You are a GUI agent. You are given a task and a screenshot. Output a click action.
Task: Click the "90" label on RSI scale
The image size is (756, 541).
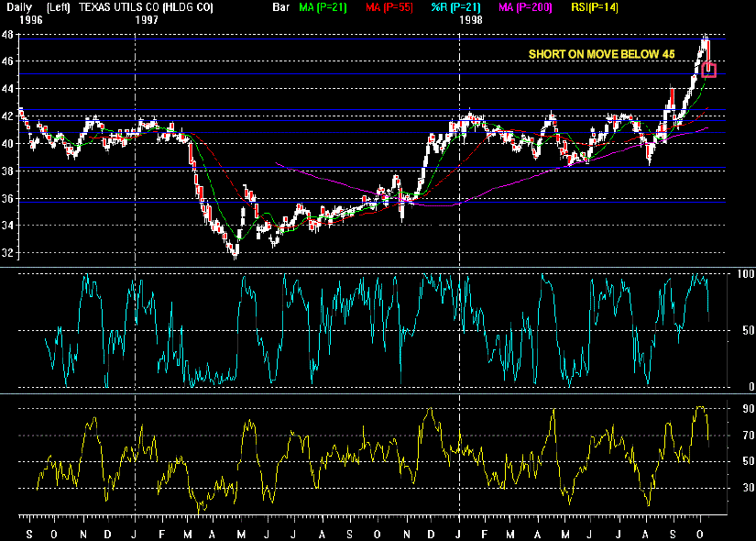[x=749, y=409]
